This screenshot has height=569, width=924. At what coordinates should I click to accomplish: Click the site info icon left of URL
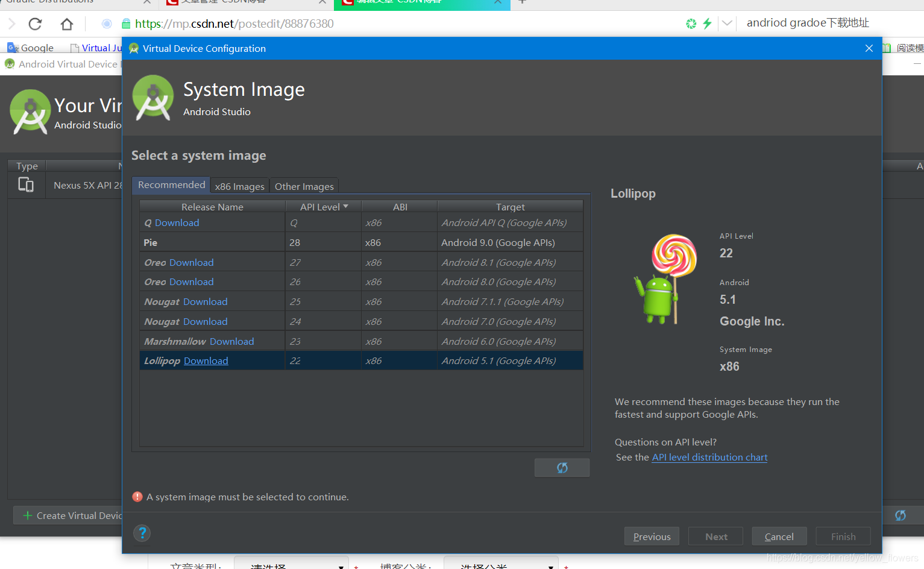[107, 24]
